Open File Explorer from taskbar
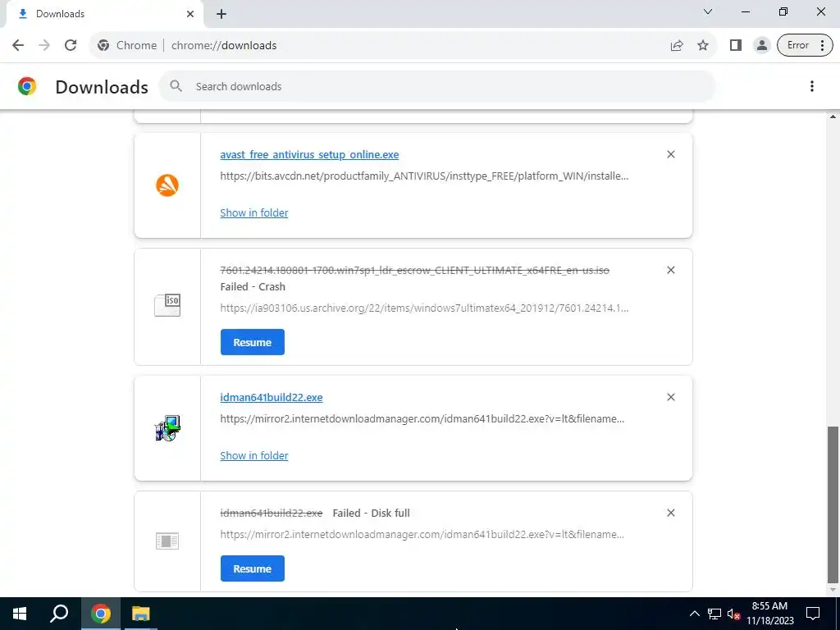The width and height of the screenshot is (840, 630). 140,614
